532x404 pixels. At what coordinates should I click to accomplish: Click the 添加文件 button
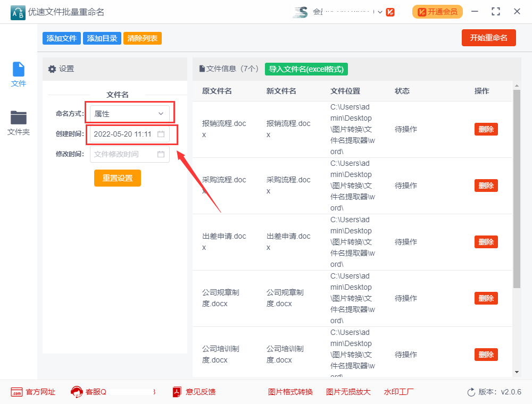click(61, 38)
